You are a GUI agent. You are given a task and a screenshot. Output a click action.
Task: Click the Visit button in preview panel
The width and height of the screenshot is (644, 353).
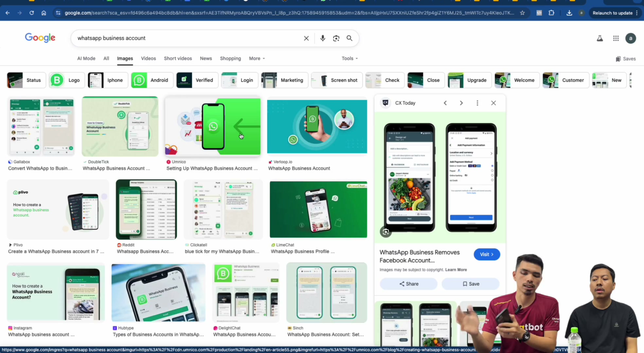click(487, 254)
